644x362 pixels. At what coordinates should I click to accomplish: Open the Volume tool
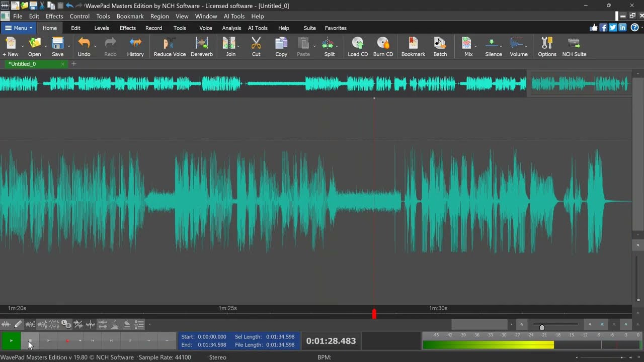518,47
